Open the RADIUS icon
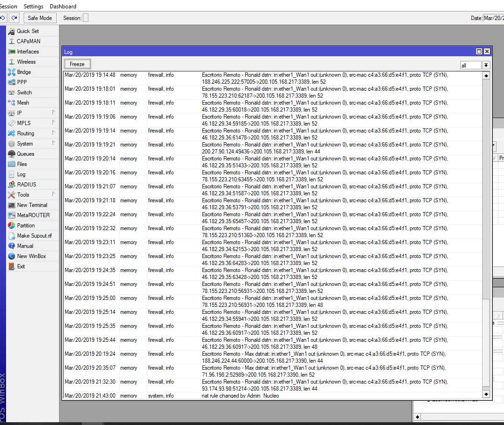The width and height of the screenshot is (504, 425). tap(12, 185)
